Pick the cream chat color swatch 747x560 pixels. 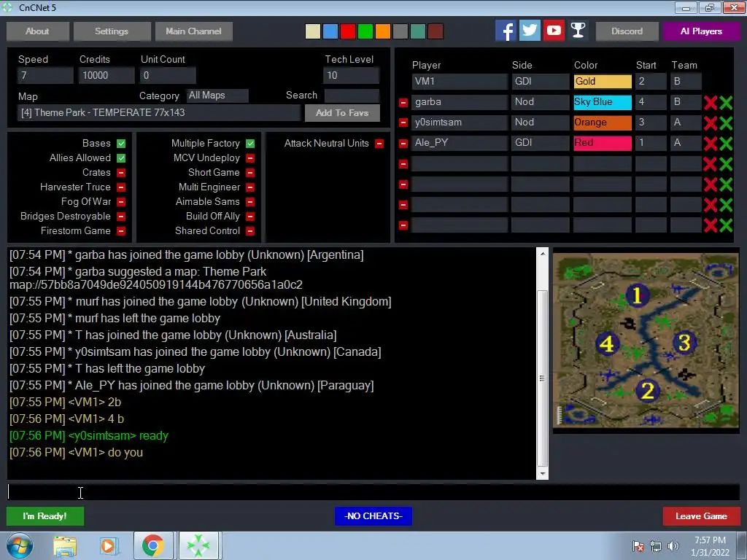pyautogui.click(x=313, y=31)
